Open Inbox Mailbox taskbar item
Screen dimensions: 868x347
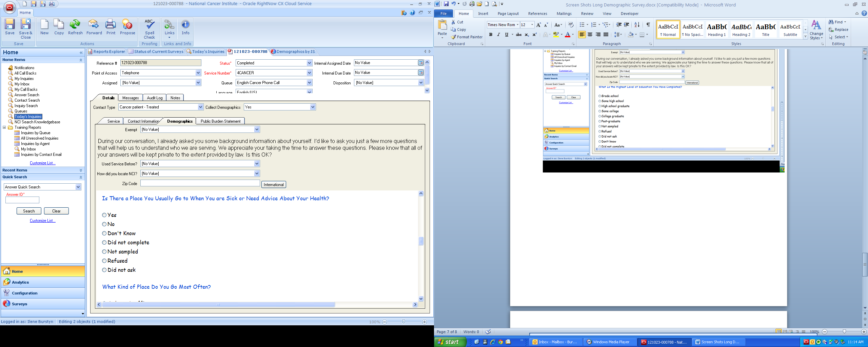[x=556, y=342]
